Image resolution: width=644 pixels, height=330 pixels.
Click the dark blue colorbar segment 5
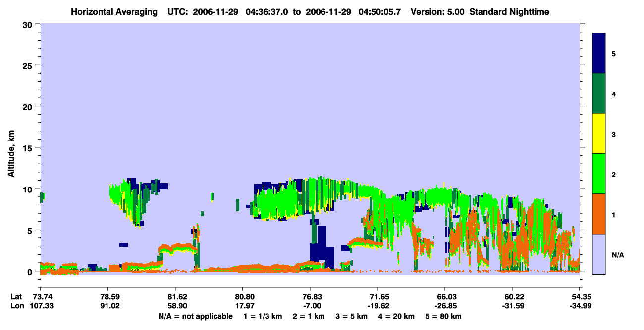pyautogui.click(x=599, y=53)
